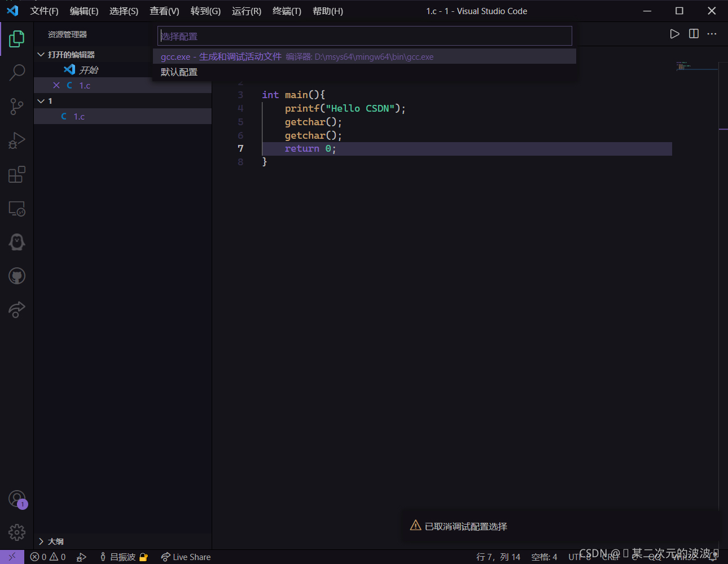Click the 行 7, 列 14 cursor position

coord(498,557)
